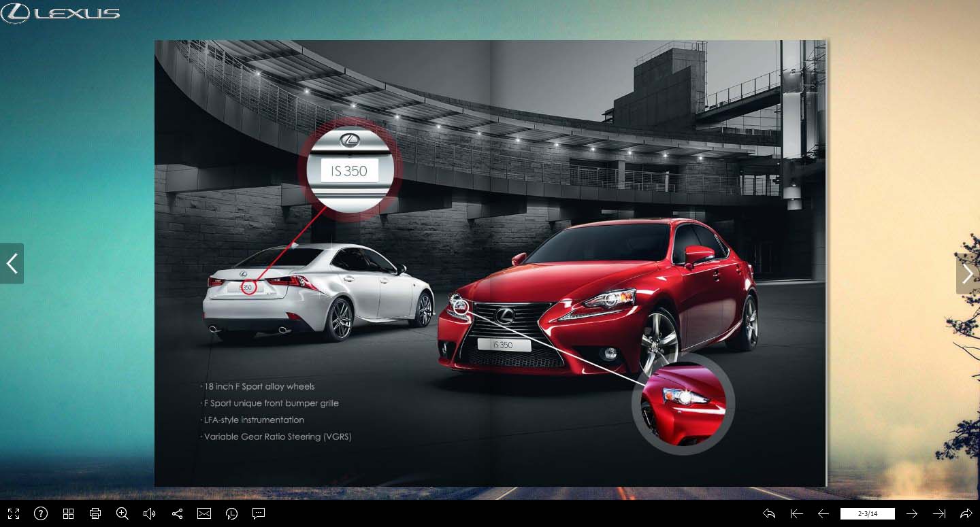The width and height of the screenshot is (980, 527).
Task: Flip back using the left side chevron
Action: pyautogui.click(x=12, y=263)
